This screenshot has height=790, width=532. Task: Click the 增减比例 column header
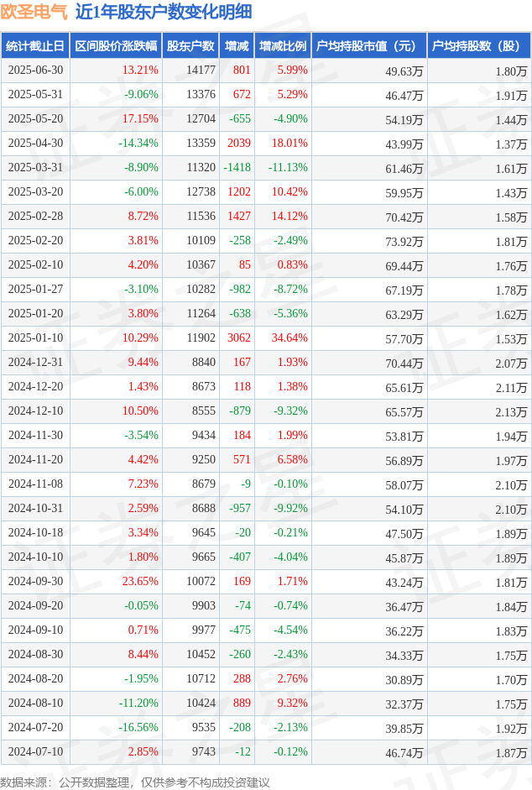click(x=283, y=46)
